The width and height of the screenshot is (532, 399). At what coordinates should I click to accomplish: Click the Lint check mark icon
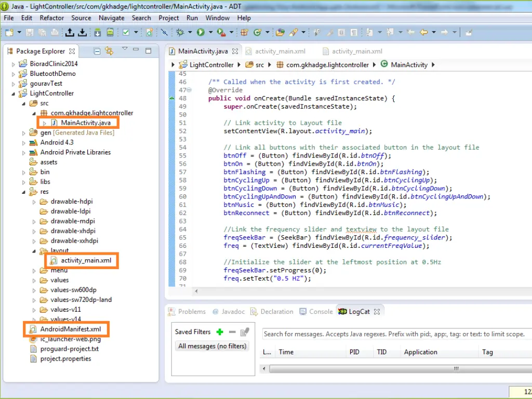(126, 33)
